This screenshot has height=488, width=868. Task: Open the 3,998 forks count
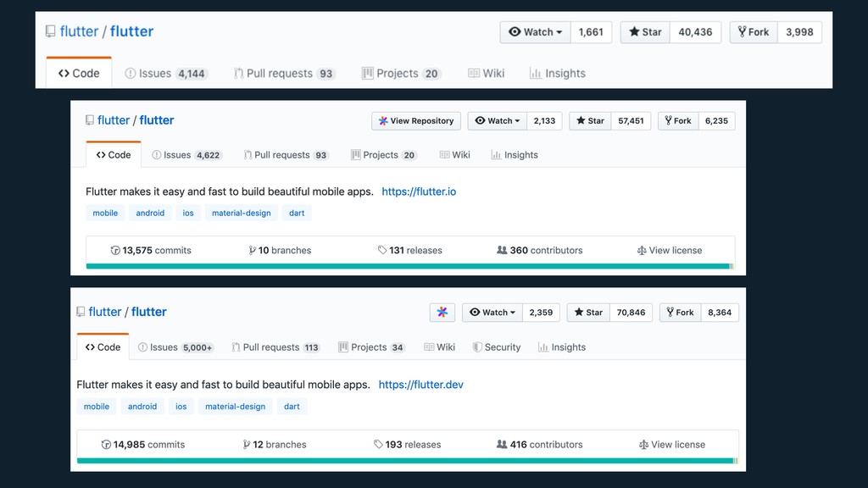point(799,32)
